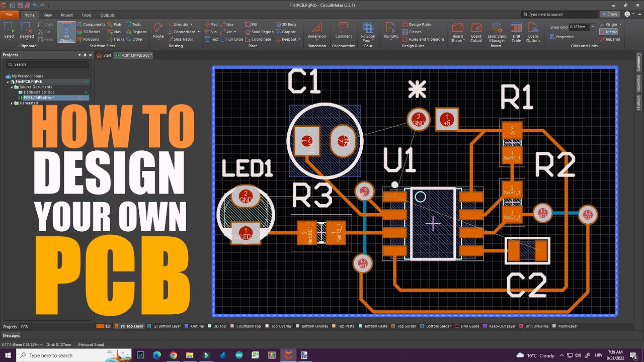
Task: Switch units to Metric
Action: tap(609, 32)
